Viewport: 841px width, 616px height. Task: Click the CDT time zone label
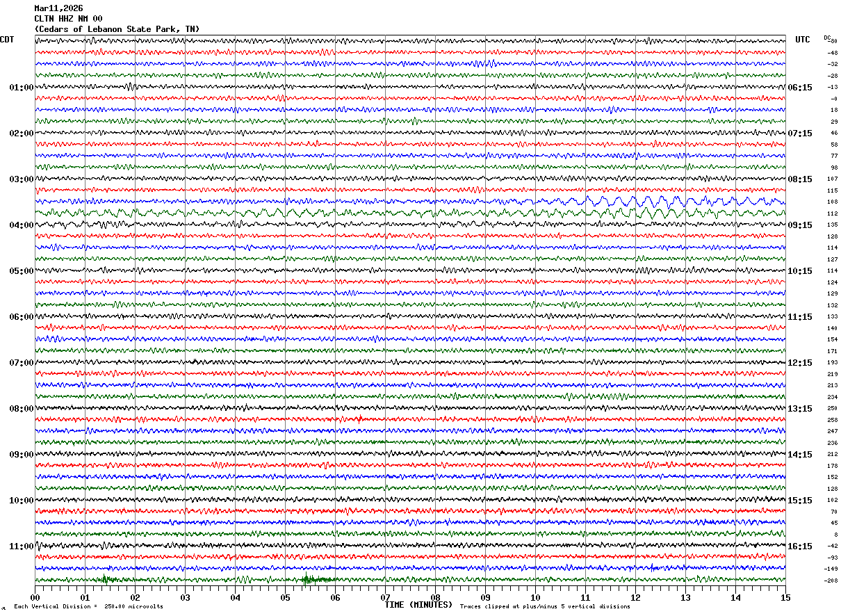tap(7, 40)
